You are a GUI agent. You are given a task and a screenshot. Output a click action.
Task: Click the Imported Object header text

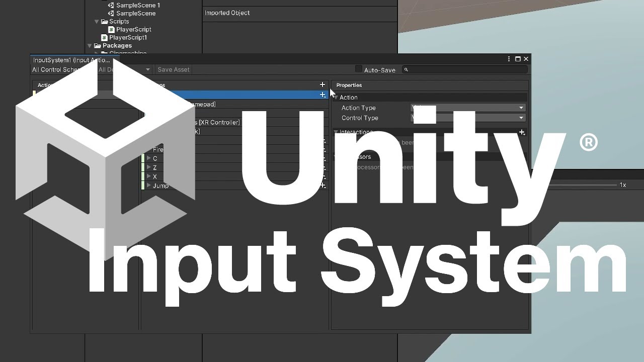click(x=227, y=13)
